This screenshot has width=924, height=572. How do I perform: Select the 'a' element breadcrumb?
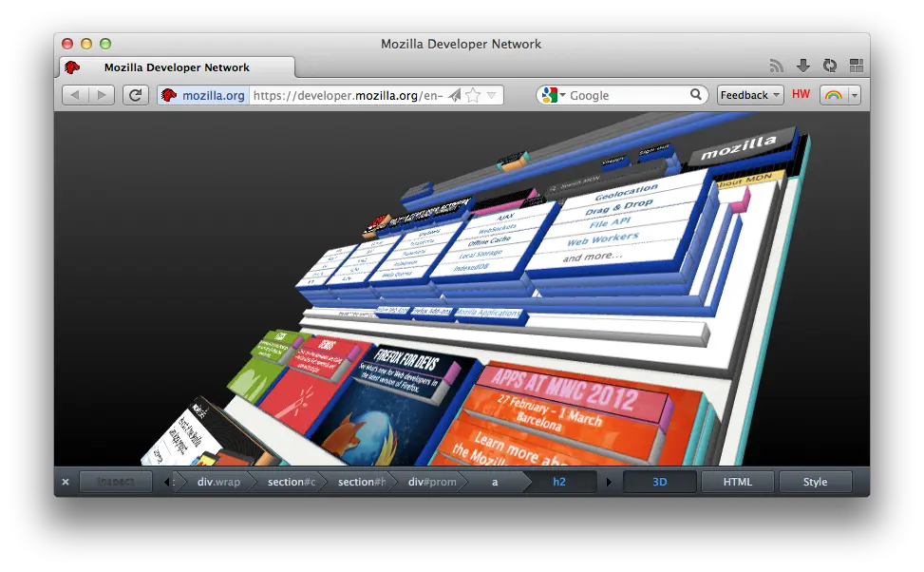coord(495,482)
